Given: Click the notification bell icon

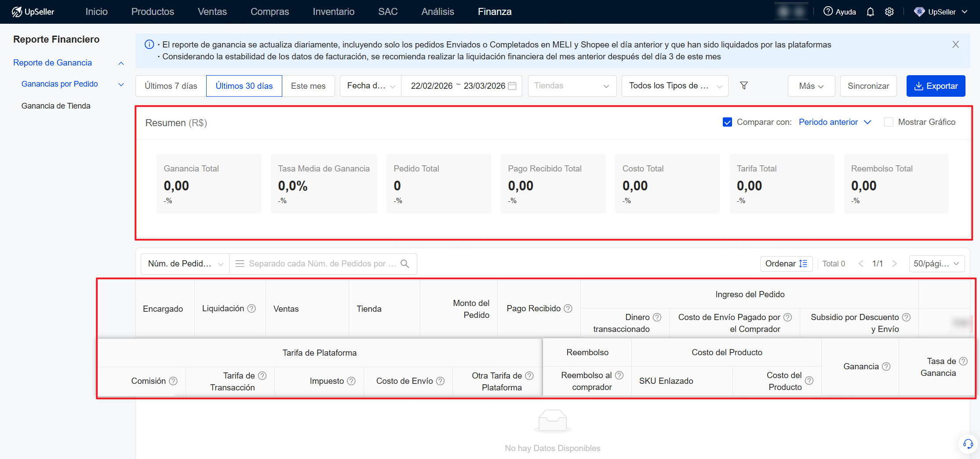Looking at the screenshot, I should pyautogui.click(x=870, y=12).
